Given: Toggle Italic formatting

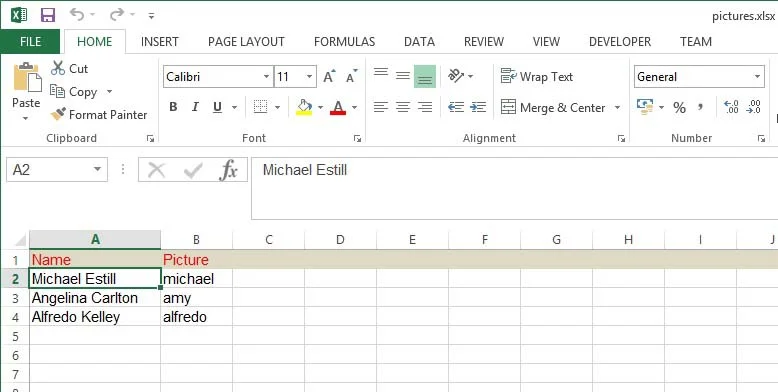Looking at the screenshot, I should point(195,107).
